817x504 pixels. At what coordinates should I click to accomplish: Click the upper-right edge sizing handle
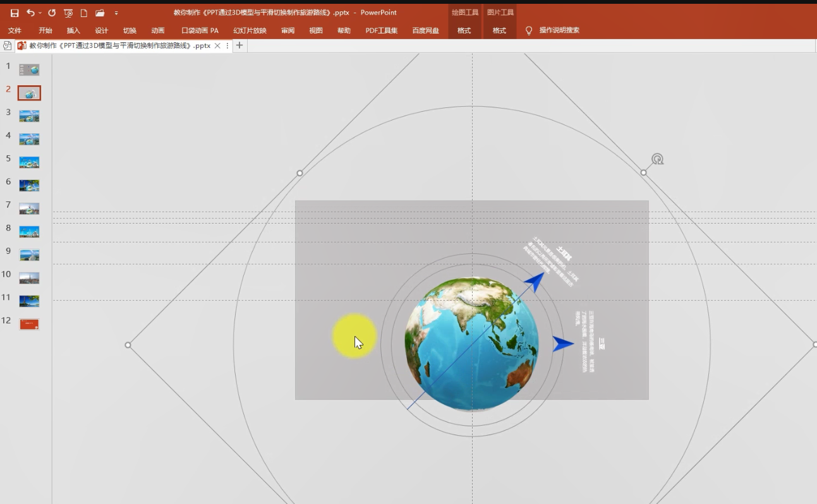pyautogui.click(x=643, y=172)
